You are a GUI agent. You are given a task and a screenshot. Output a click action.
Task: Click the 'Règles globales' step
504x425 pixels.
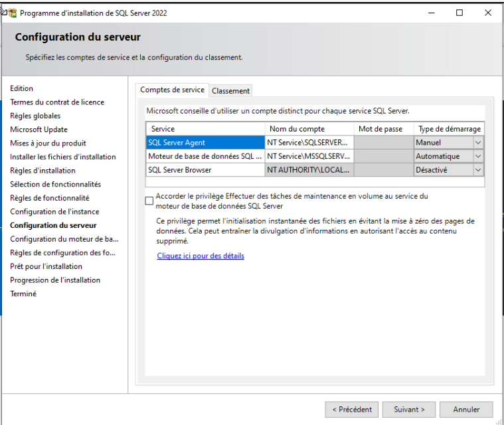pos(35,116)
